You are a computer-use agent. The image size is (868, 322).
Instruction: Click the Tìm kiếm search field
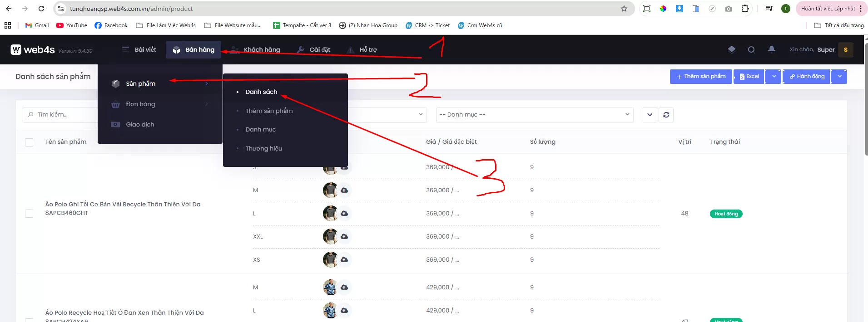[x=61, y=115]
